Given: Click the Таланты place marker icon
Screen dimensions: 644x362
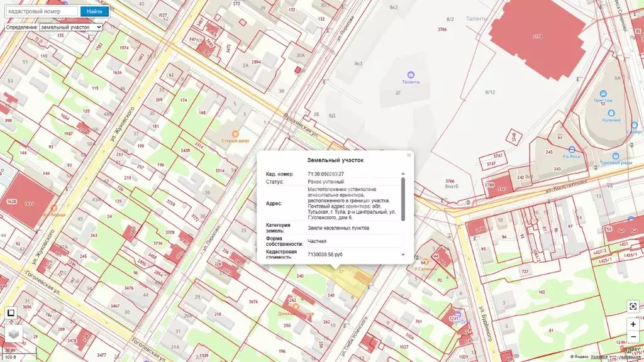Looking at the screenshot, I should point(411,75).
